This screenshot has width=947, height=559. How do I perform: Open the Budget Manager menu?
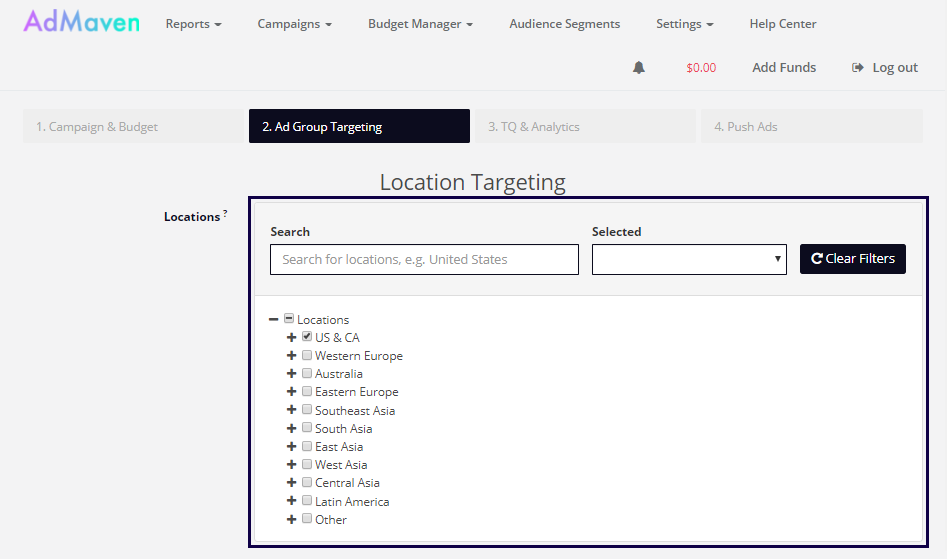pyautogui.click(x=420, y=24)
